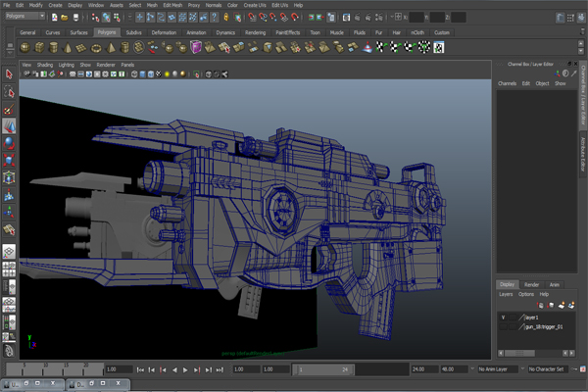This screenshot has height=392, width=588.
Task: Open the Polygons menu set dropdown
Action: (x=25, y=16)
